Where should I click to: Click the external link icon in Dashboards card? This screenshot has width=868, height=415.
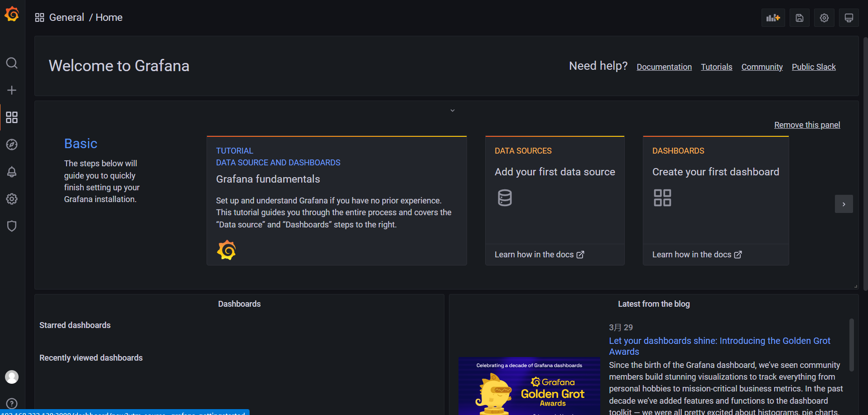[x=738, y=255]
